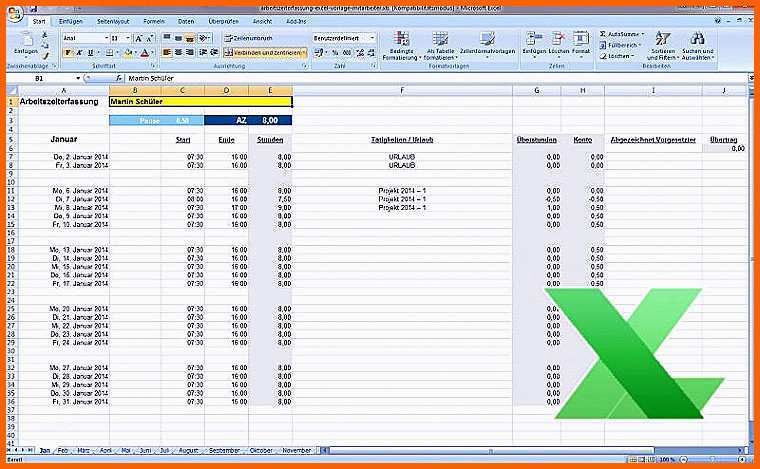Click Verbinden und zentrieren button
Screen dimensions: 760x469
tap(263, 53)
